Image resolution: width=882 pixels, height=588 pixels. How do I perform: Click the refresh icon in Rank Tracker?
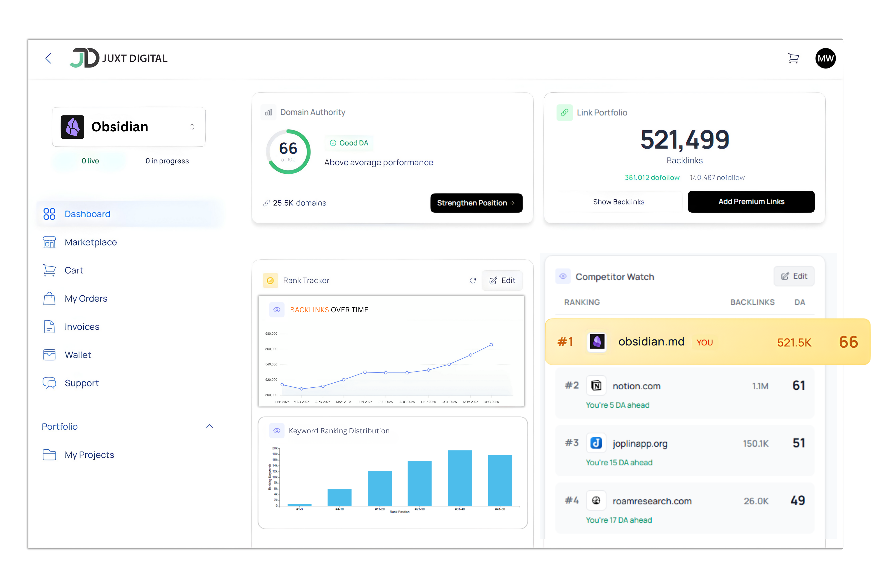(472, 280)
